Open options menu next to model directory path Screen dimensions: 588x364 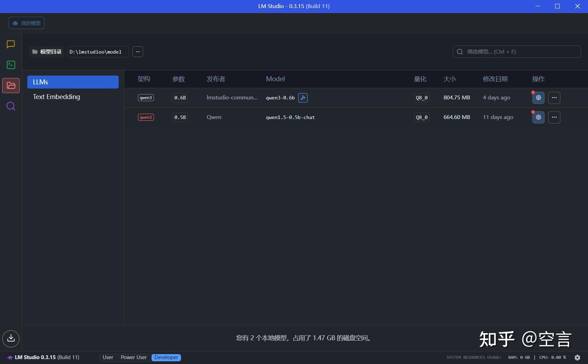[138, 52]
